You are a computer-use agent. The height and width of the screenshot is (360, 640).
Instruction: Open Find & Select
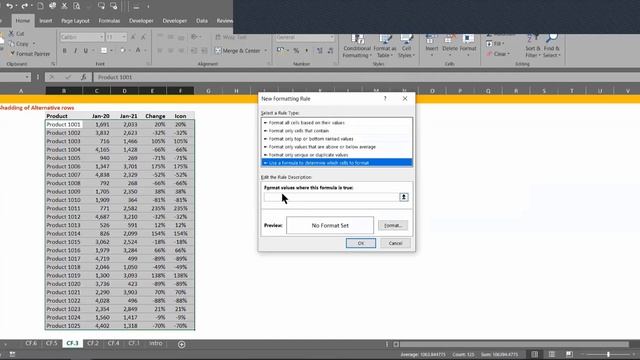(x=552, y=46)
